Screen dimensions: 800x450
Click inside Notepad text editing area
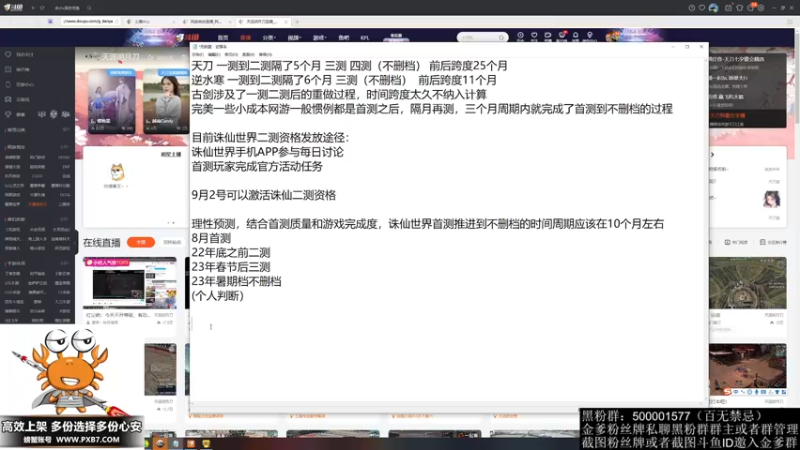point(448,230)
